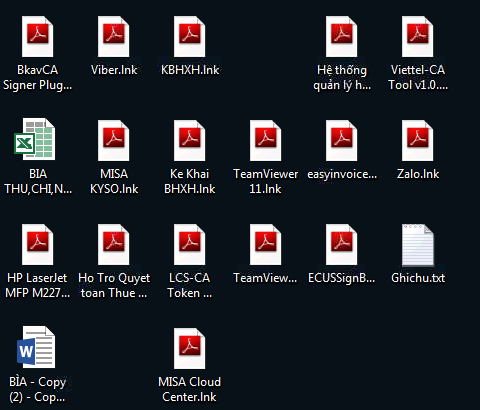The image size is (480, 410).
Task: Click the TeamViewer 11.lnk icon
Action: click(266, 141)
